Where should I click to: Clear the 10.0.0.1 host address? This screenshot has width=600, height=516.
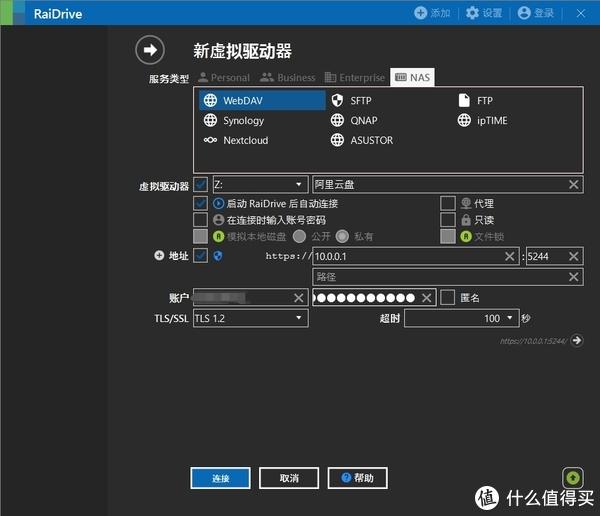tap(509, 256)
